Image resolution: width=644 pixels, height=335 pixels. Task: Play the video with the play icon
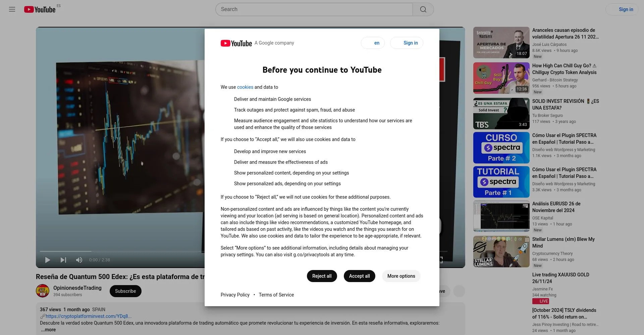coord(48,260)
